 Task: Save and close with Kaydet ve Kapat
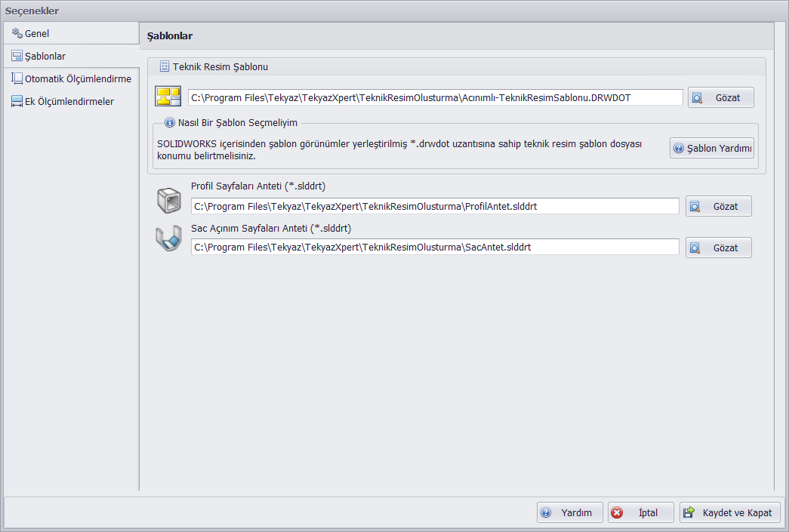point(729,512)
